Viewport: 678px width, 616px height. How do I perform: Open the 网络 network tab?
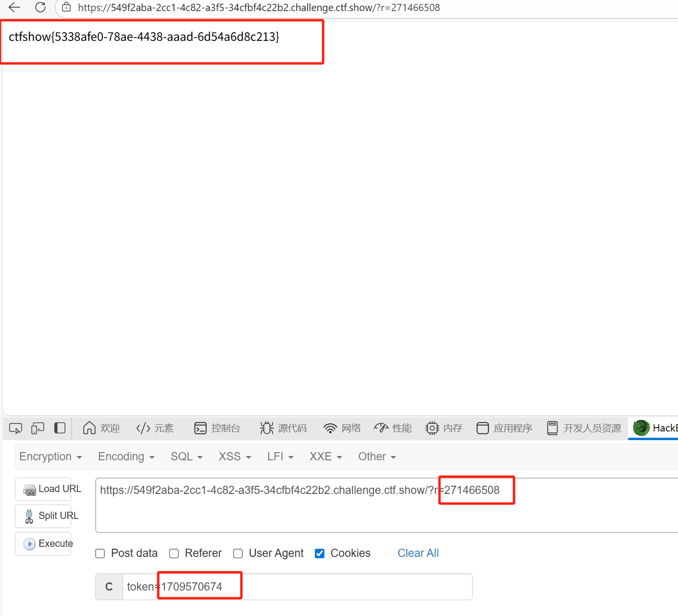[342, 428]
